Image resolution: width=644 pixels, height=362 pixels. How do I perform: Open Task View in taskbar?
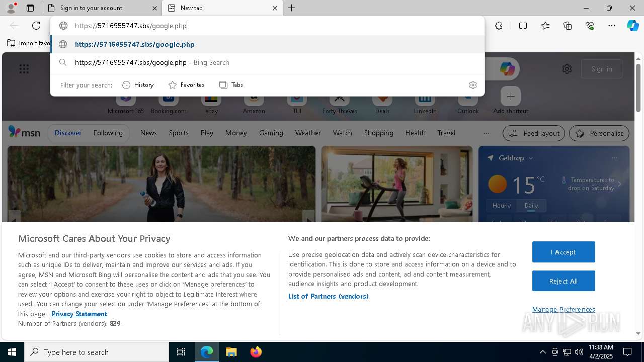coord(181,352)
